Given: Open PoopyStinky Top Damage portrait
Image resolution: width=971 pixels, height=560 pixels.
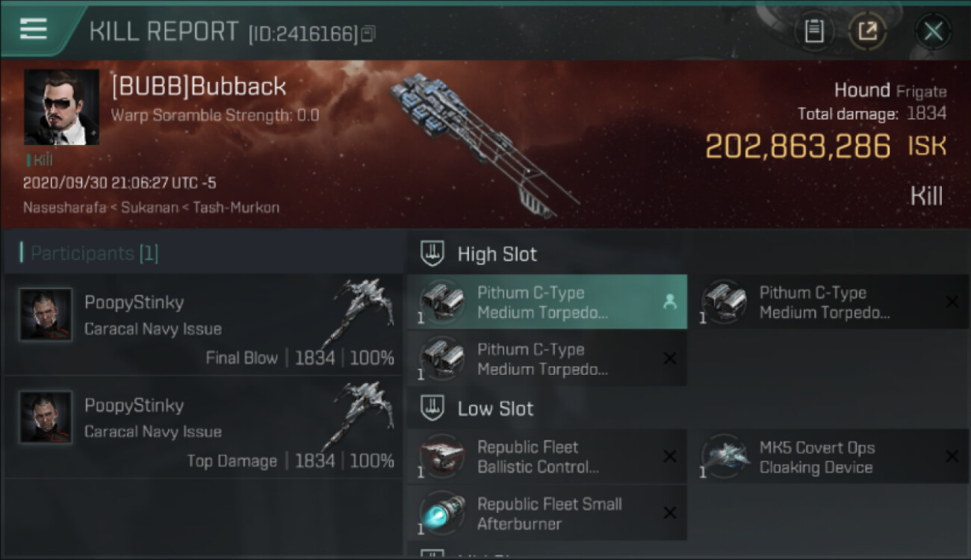Looking at the screenshot, I should (x=46, y=417).
